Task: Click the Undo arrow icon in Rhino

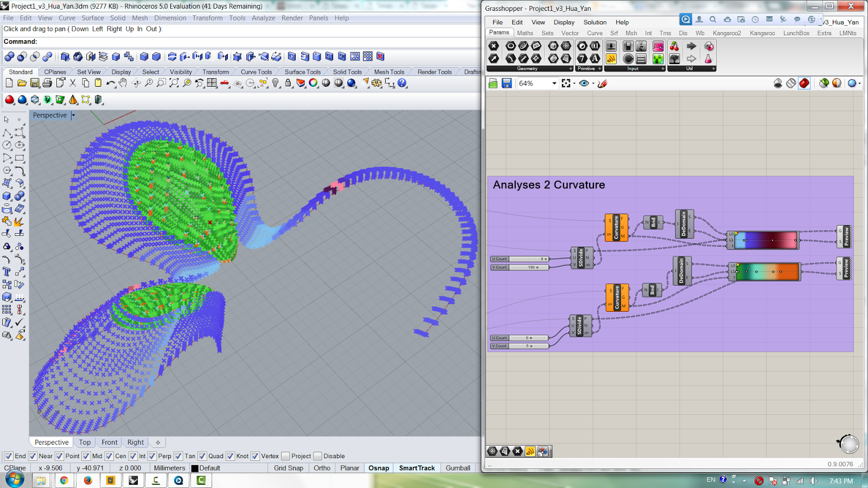Action: click(111, 83)
